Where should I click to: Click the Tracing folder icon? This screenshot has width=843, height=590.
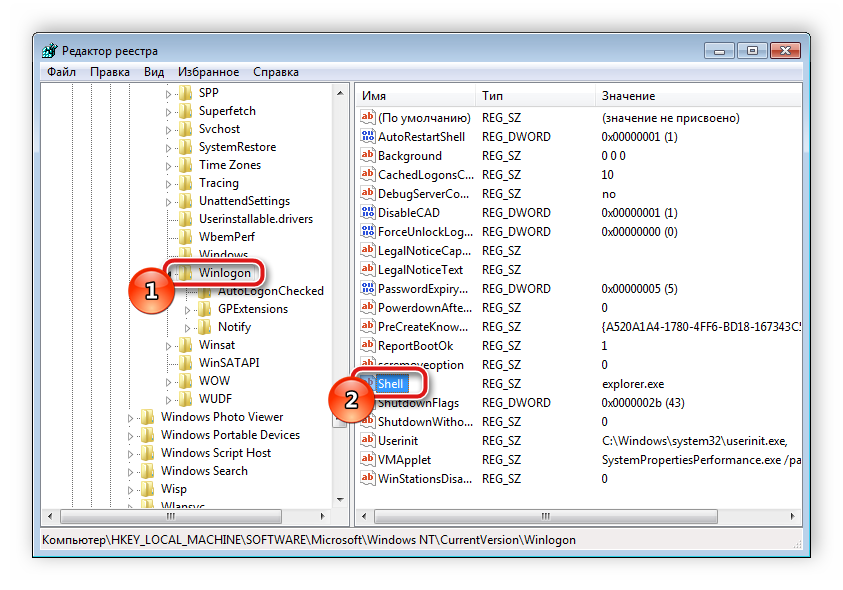186,183
